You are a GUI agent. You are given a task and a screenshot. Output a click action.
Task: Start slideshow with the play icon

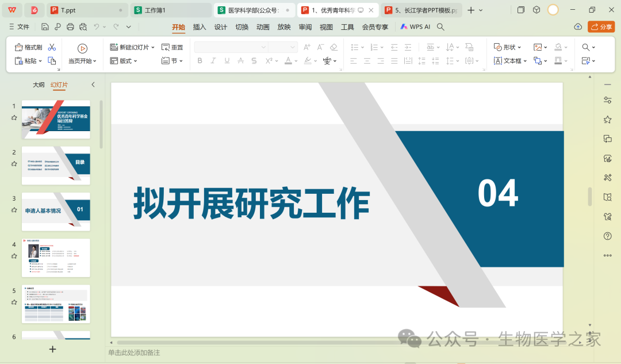tap(82, 49)
